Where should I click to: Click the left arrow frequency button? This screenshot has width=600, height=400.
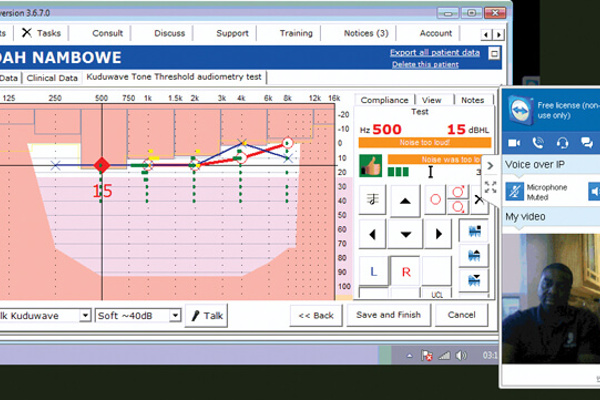pyautogui.click(x=371, y=234)
